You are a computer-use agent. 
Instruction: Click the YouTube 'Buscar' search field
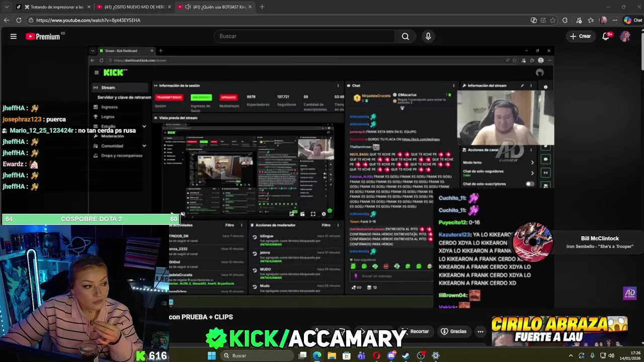pyautogui.click(x=304, y=36)
